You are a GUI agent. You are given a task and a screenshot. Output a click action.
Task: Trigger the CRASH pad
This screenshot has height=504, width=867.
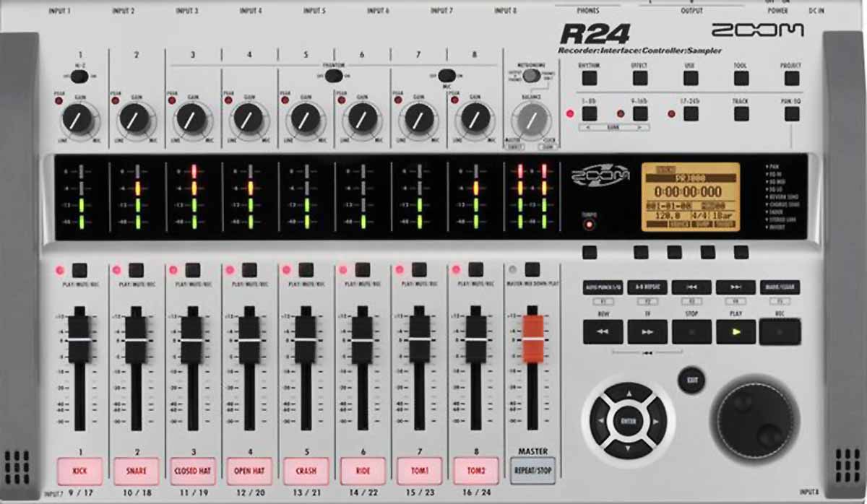coord(306,472)
